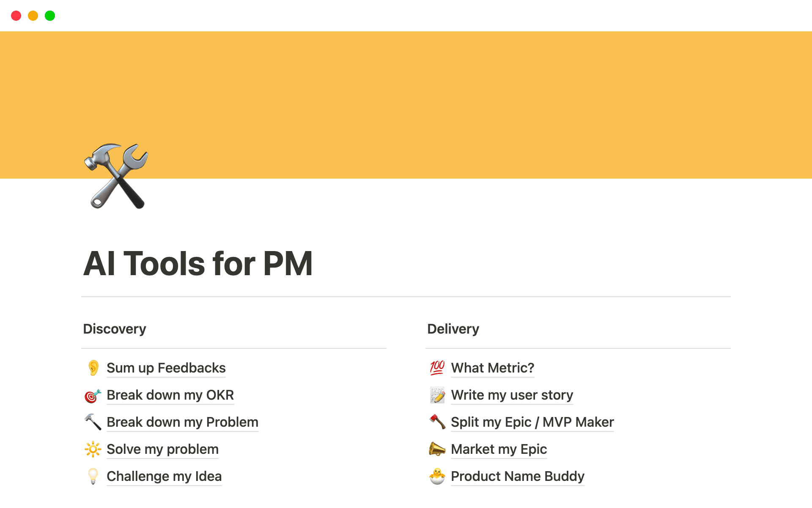Click the lightbulb emoji beside Challenge my Idea
The image size is (812, 508).
(93, 476)
